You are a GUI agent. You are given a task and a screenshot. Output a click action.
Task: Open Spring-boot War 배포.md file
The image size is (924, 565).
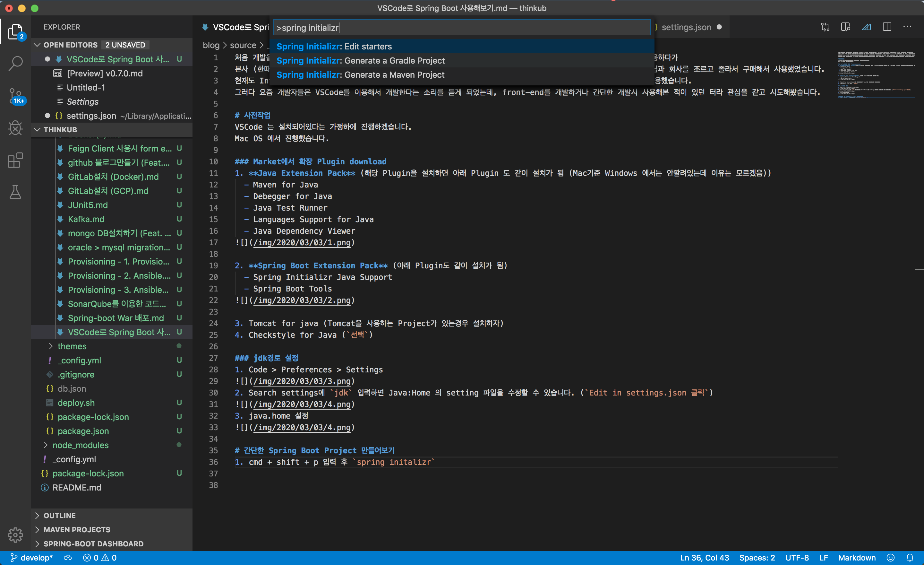(x=111, y=318)
